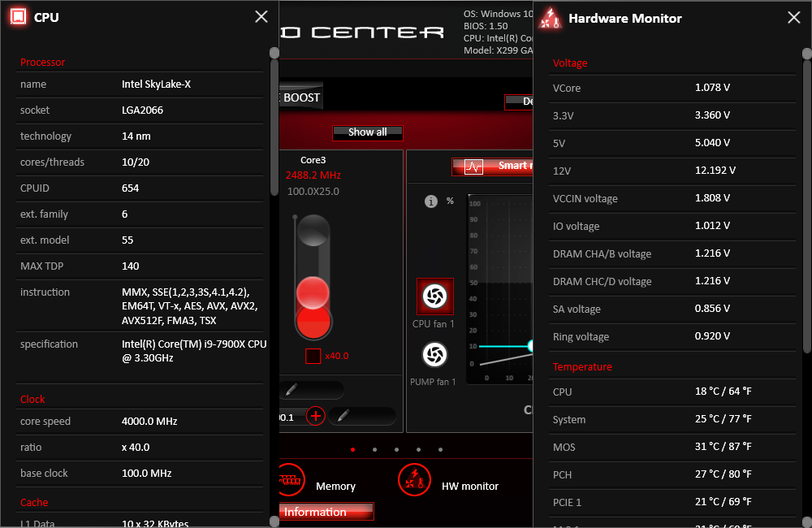Select the 3.3V reading 3.360 V
Image resolution: width=812 pixels, height=528 pixels.
[713, 115]
